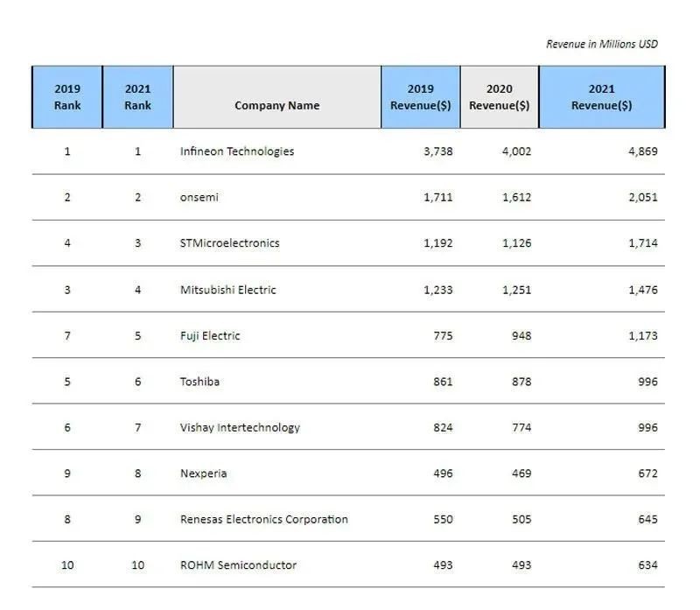Select the Toshiba company cell
Image resolution: width=700 pixels, height=610 pixels.
[199, 382]
